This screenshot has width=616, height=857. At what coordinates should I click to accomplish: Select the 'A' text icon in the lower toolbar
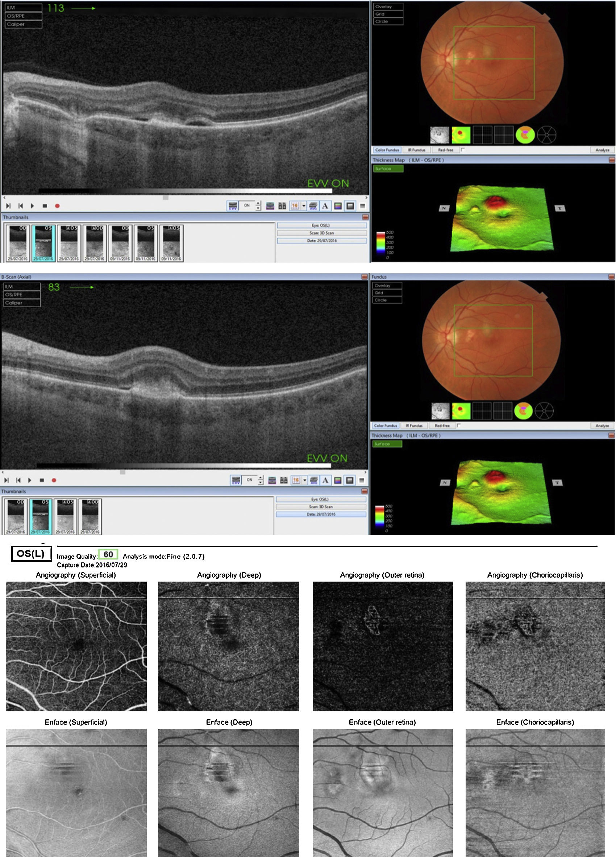325,480
